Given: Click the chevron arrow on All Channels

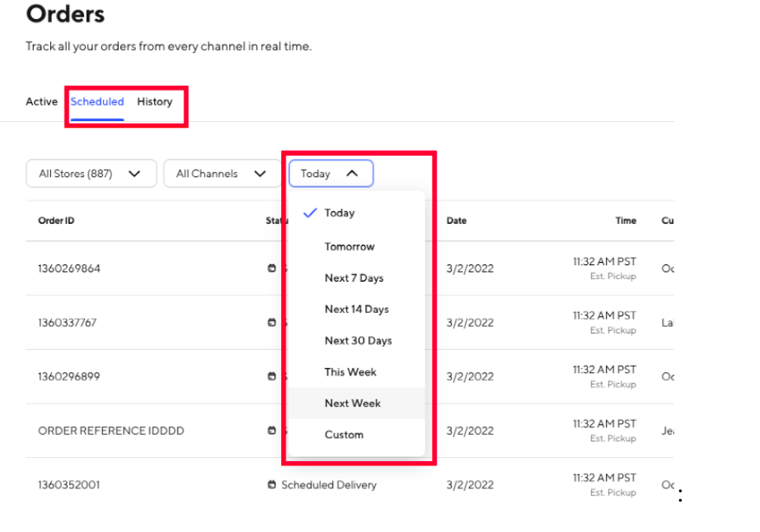Looking at the screenshot, I should 260,174.
